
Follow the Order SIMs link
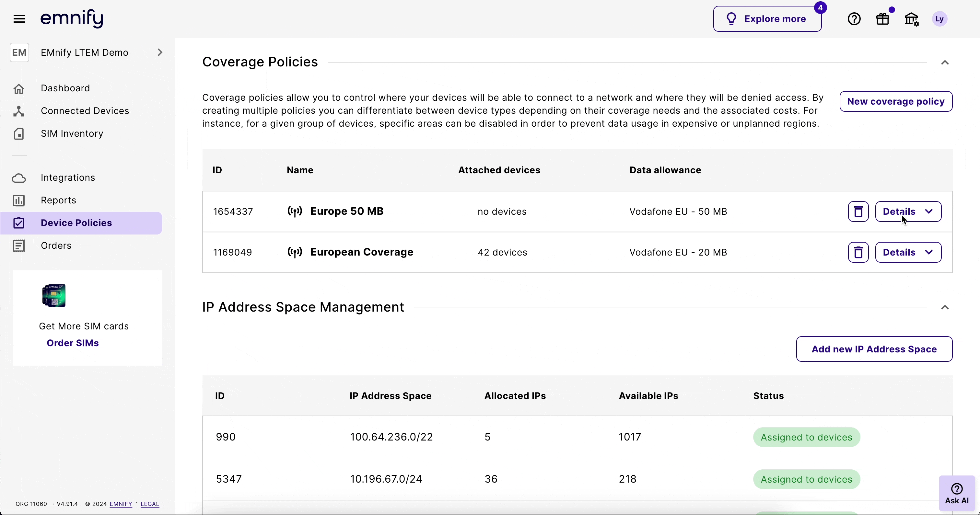tap(73, 343)
